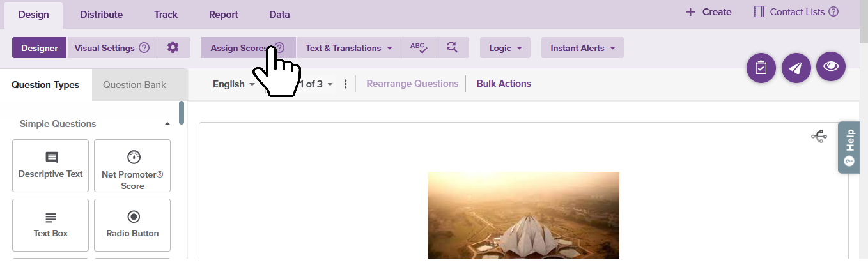
Task: Open the English language selector
Action: [x=233, y=84]
